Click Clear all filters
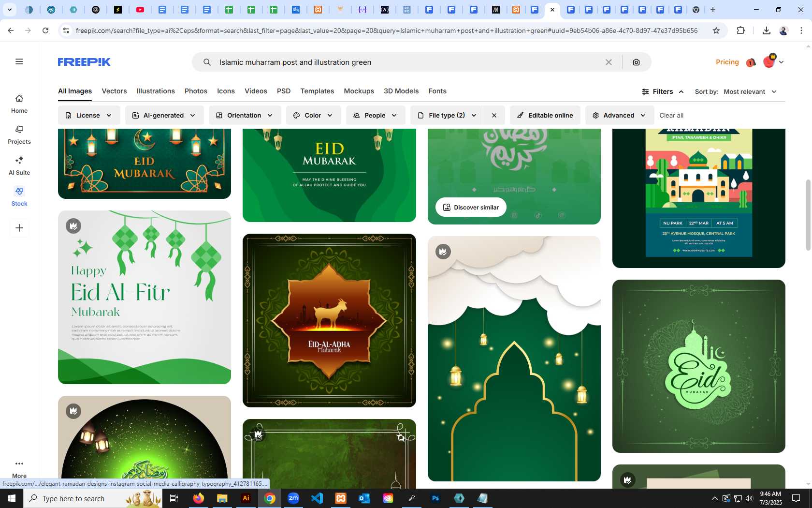This screenshot has height=508, width=812. (x=671, y=115)
